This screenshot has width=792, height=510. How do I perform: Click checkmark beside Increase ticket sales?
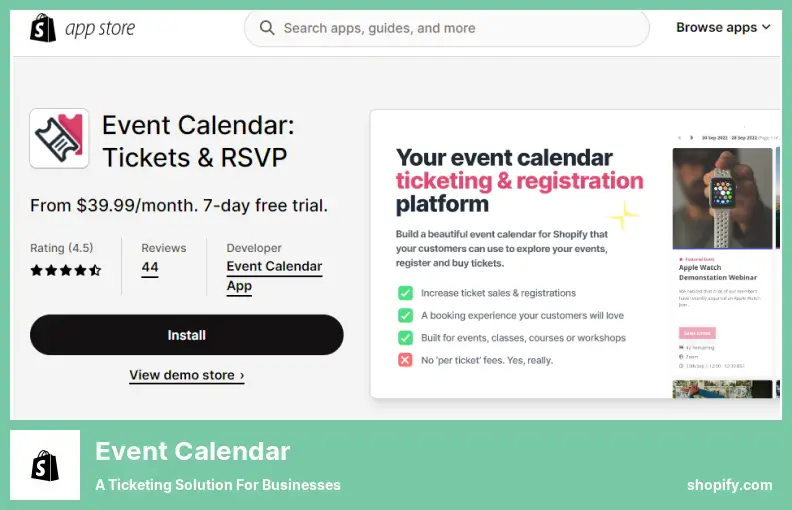[x=405, y=293]
